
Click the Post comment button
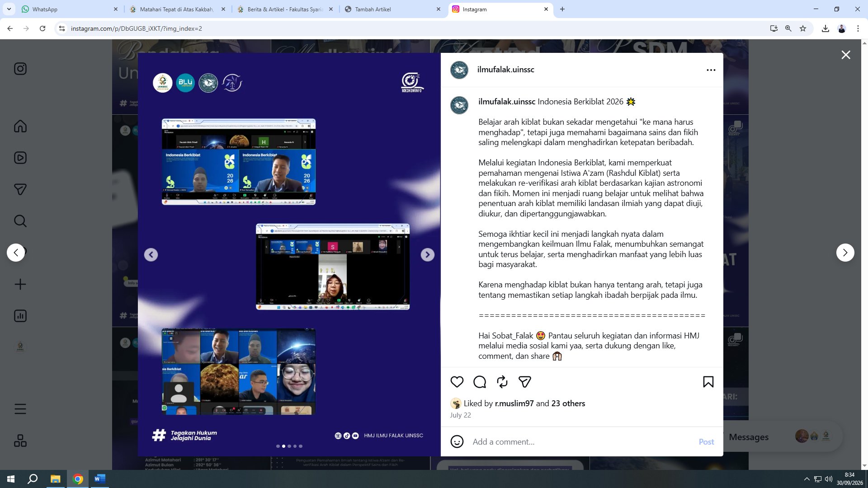point(706,441)
